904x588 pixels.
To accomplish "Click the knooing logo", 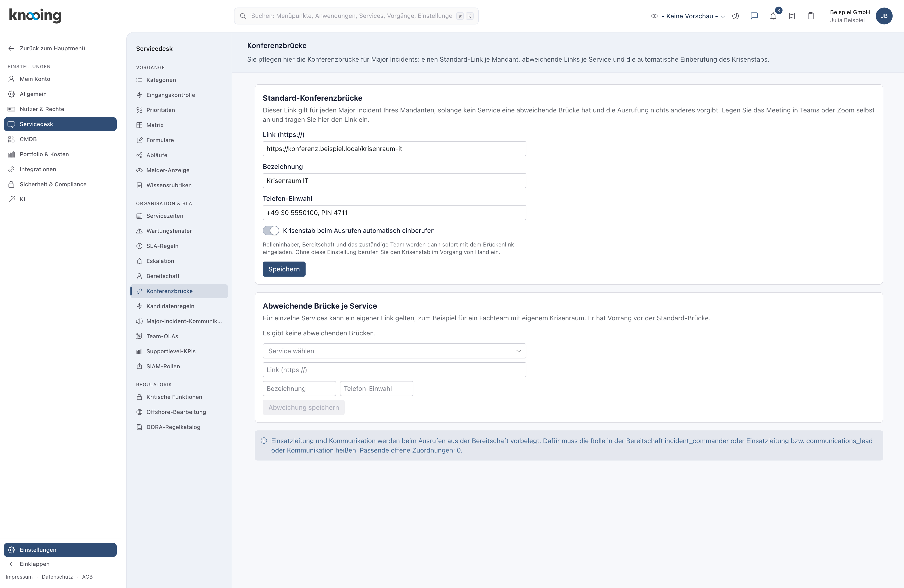I will pos(35,16).
